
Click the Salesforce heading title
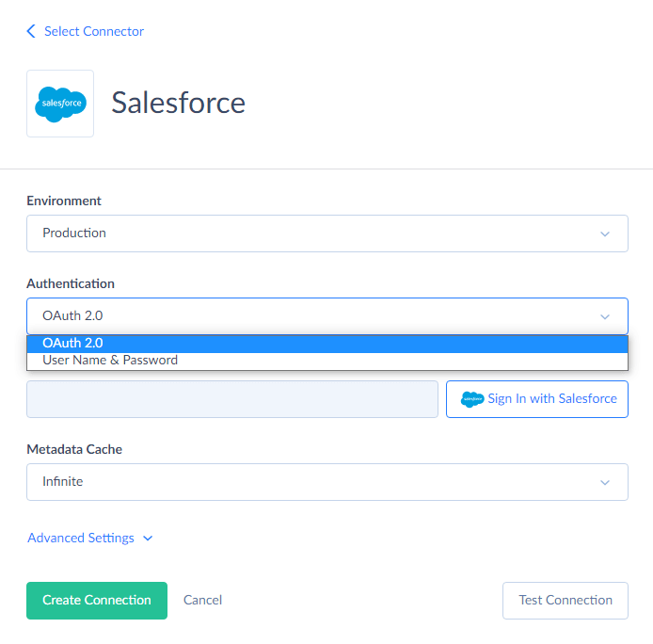(178, 103)
